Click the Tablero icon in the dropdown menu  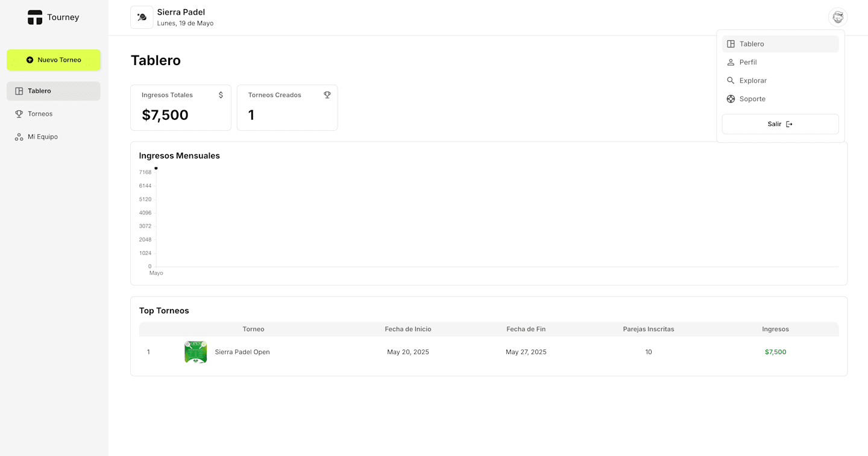tap(731, 44)
